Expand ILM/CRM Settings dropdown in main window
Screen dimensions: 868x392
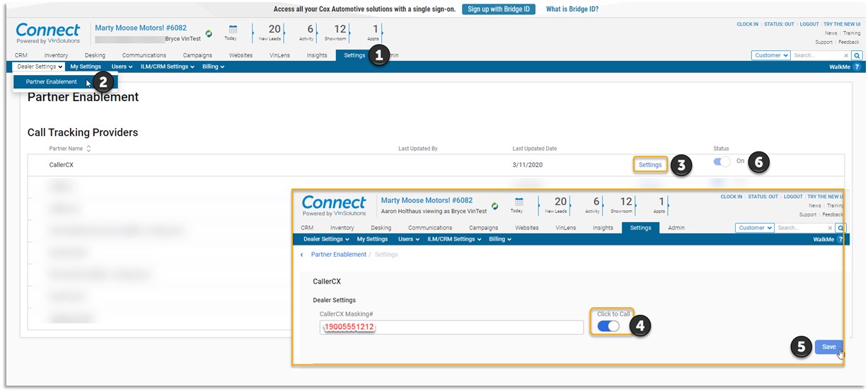pos(167,67)
